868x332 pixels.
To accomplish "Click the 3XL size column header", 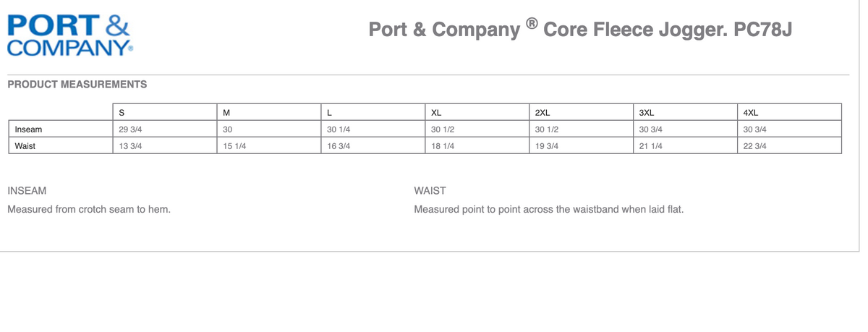I will [647, 113].
